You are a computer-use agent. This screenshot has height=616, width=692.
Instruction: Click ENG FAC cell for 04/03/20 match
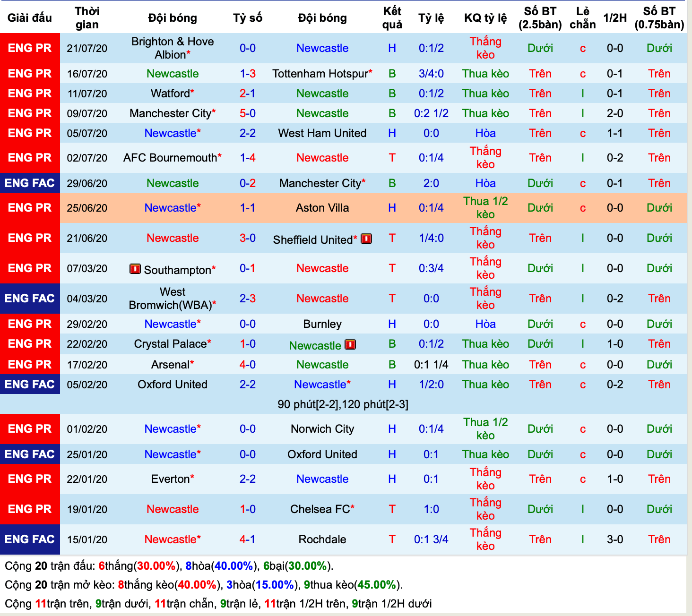30,299
